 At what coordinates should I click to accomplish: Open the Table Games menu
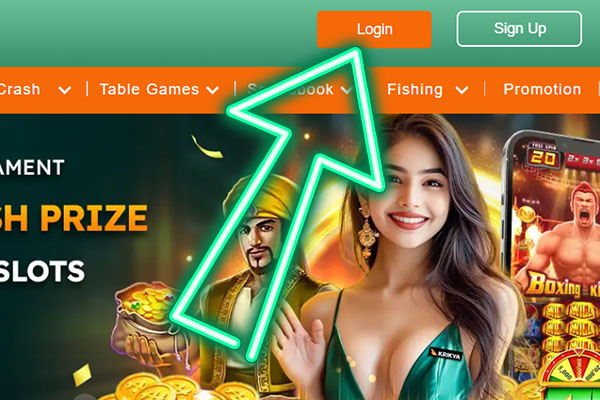[x=149, y=89]
